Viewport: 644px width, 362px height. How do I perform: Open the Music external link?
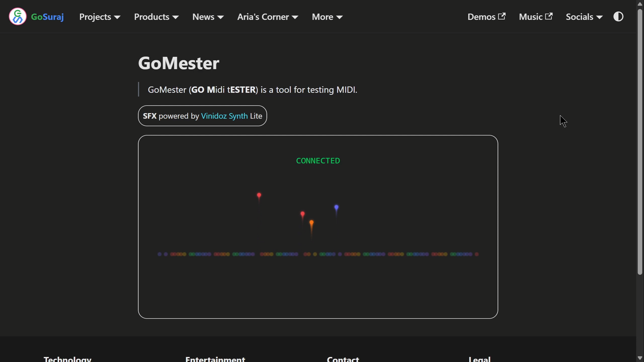click(536, 17)
